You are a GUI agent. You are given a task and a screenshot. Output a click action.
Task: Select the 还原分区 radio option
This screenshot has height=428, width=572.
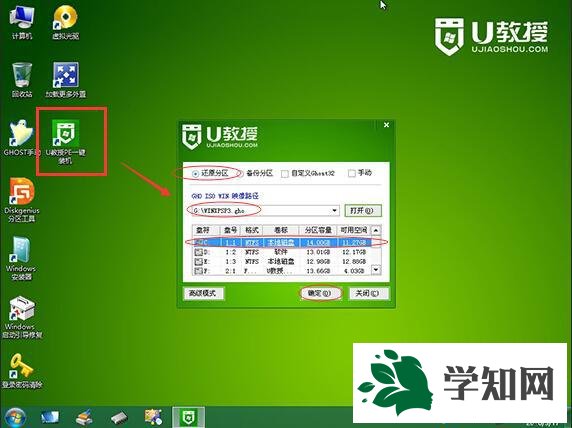click(210, 173)
